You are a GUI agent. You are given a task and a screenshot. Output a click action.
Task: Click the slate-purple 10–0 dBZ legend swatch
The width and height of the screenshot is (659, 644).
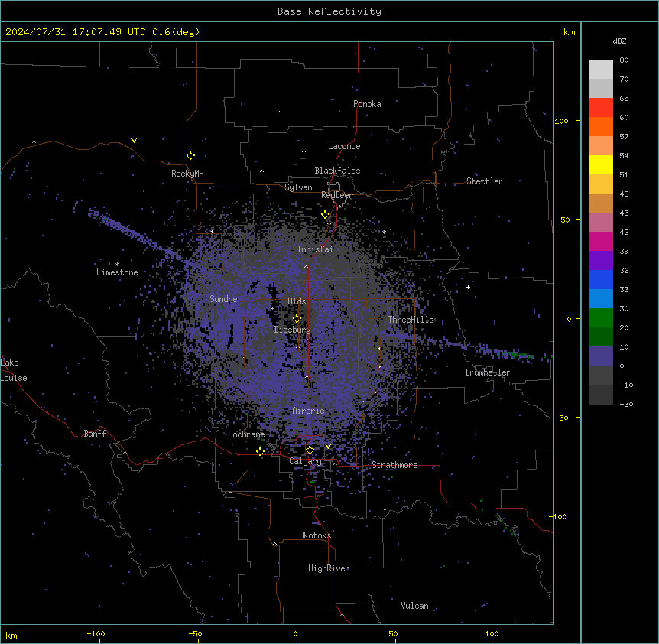[x=601, y=356]
